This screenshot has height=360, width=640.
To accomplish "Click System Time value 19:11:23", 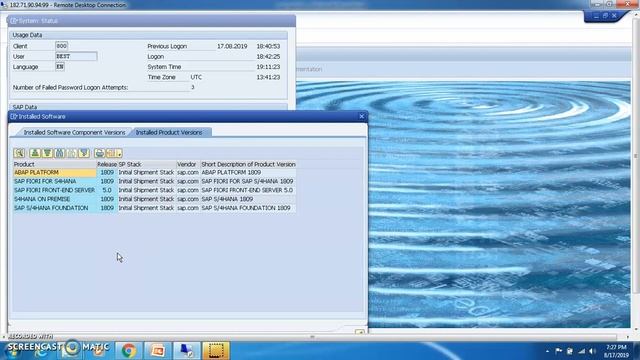I will 268,67.
